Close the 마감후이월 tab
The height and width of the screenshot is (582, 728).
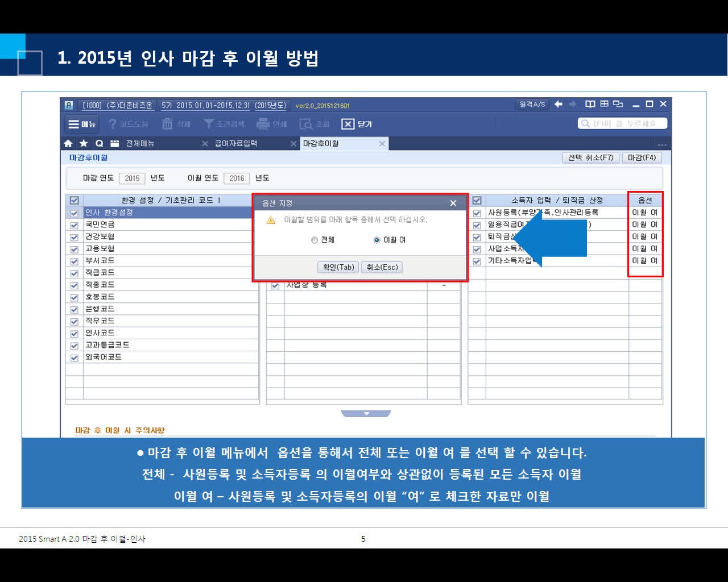pyautogui.click(x=382, y=144)
